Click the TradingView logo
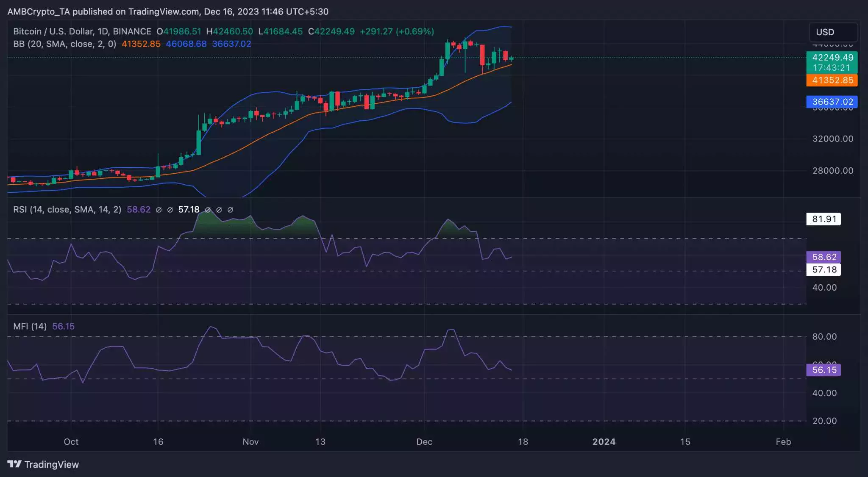Screen dimensions: 868x477 pyautogui.click(x=43, y=464)
